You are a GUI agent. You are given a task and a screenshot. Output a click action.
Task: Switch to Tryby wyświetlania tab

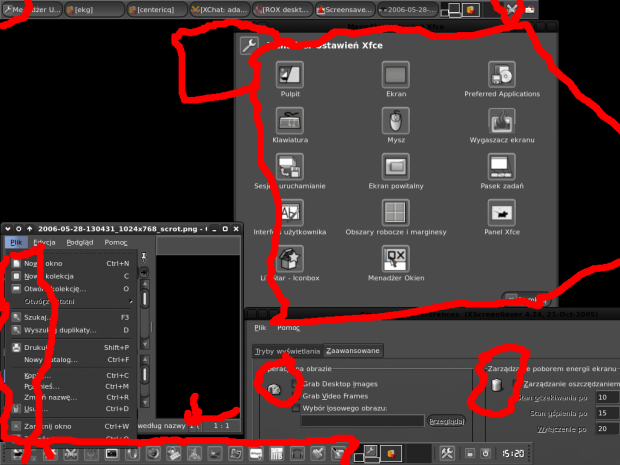(x=287, y=351)
